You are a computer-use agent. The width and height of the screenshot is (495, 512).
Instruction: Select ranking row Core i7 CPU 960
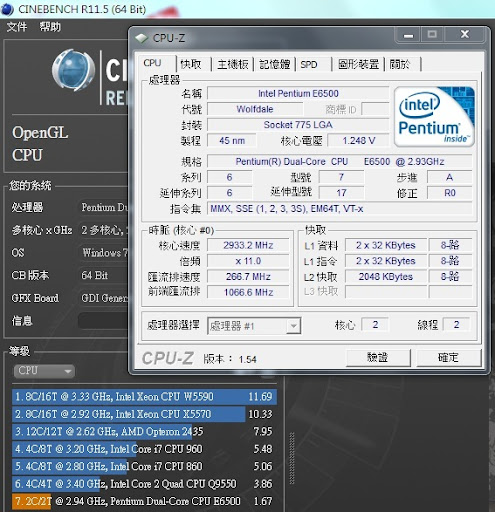144,449
